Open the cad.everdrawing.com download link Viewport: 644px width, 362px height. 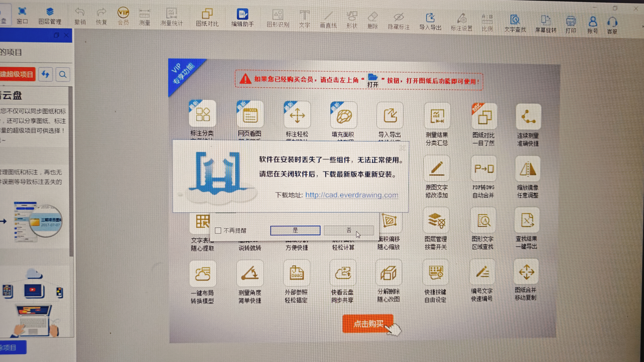click(x=352, y=195)
